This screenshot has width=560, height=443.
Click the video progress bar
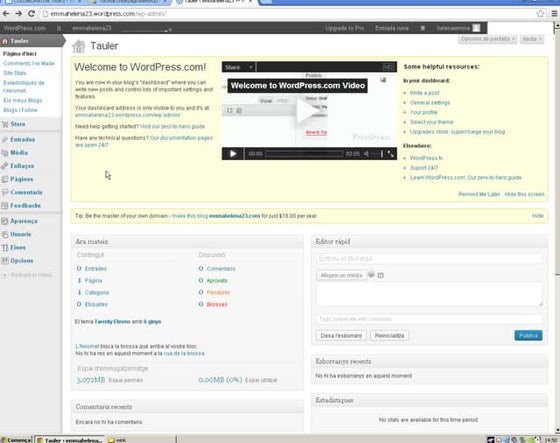(x=304, y=154)
